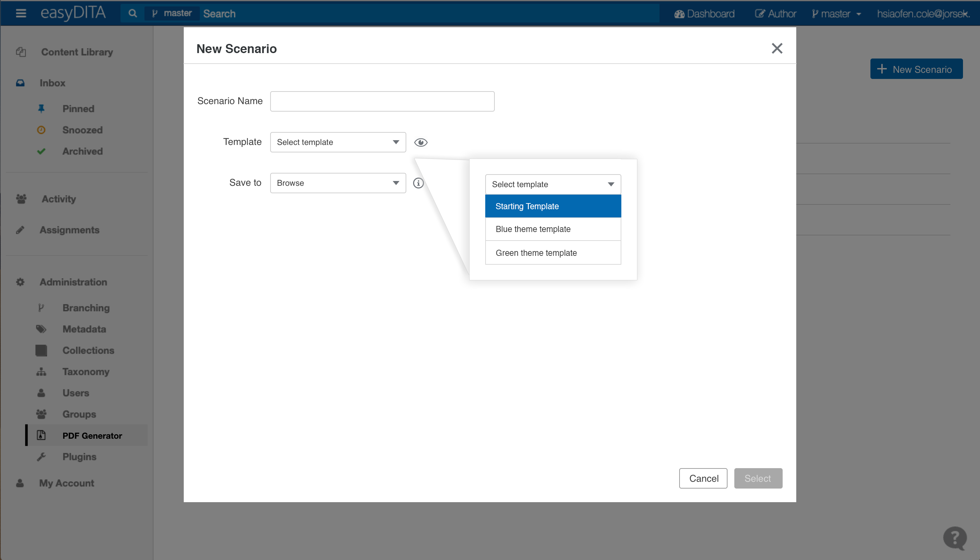Click the Save to info icon
980x560 pixels.
419,183
